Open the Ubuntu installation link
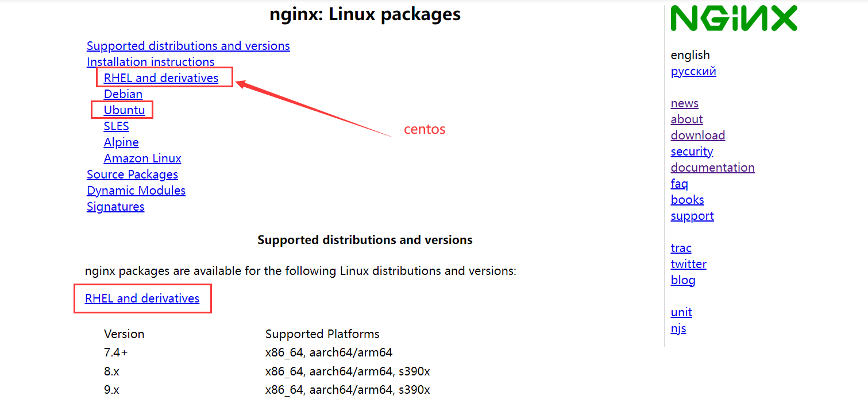This screenshot has width=868, height=411. [124, 110]
